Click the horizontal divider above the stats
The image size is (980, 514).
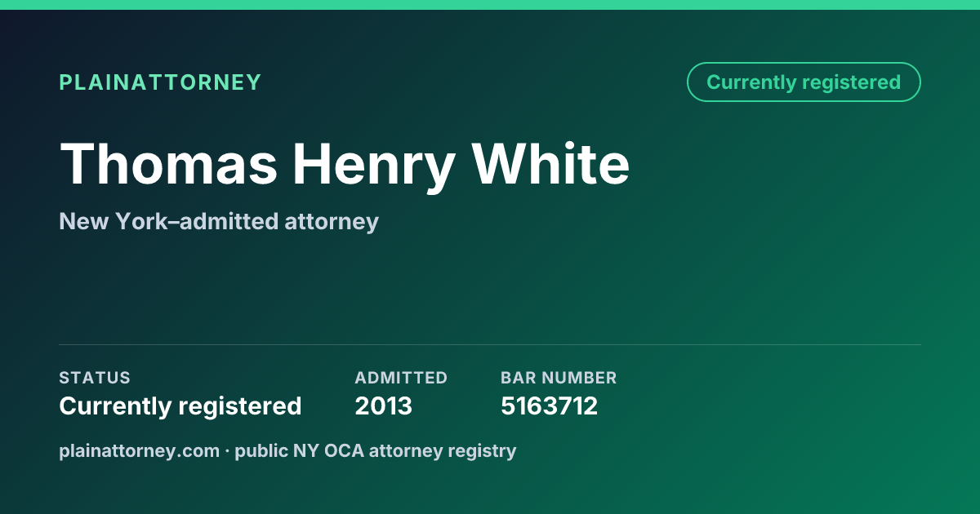click(x=490, y=344)
